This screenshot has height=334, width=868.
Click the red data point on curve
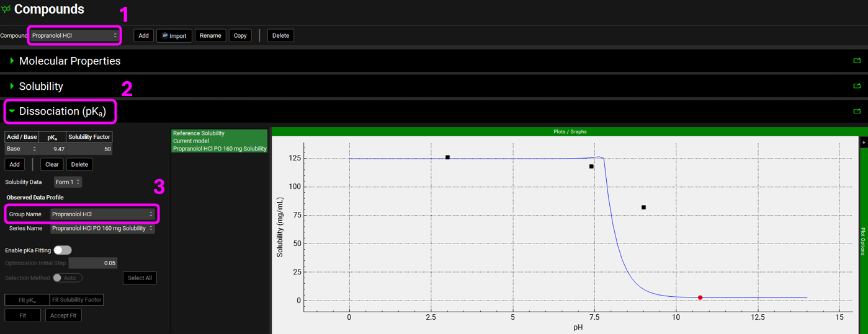click(x=700, y=297)
